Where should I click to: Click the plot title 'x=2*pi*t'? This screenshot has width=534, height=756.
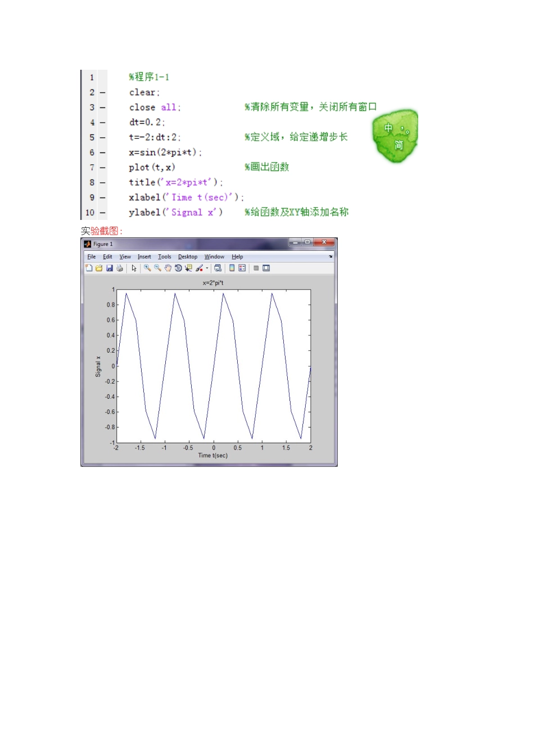[x=213, y=283]
